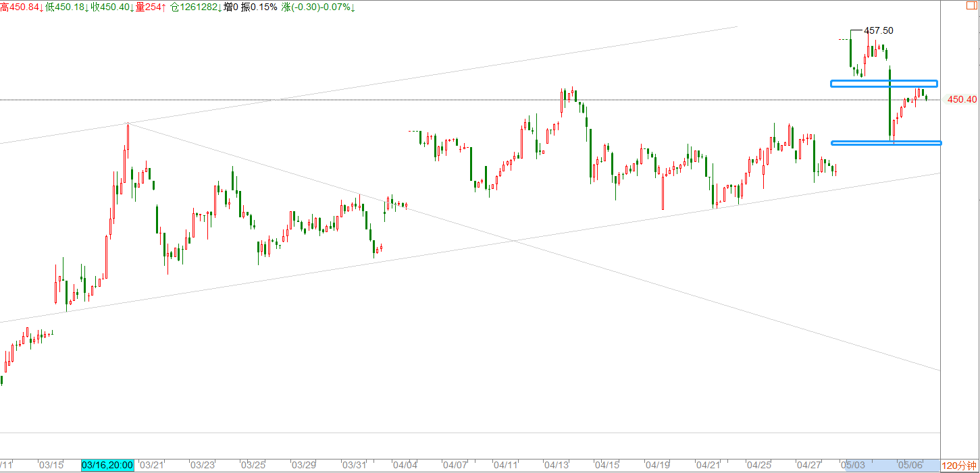This screenshot has height=473, width=980.
Task: Click the 振0.15% amplitude readout
Action: tap(259, 7)
